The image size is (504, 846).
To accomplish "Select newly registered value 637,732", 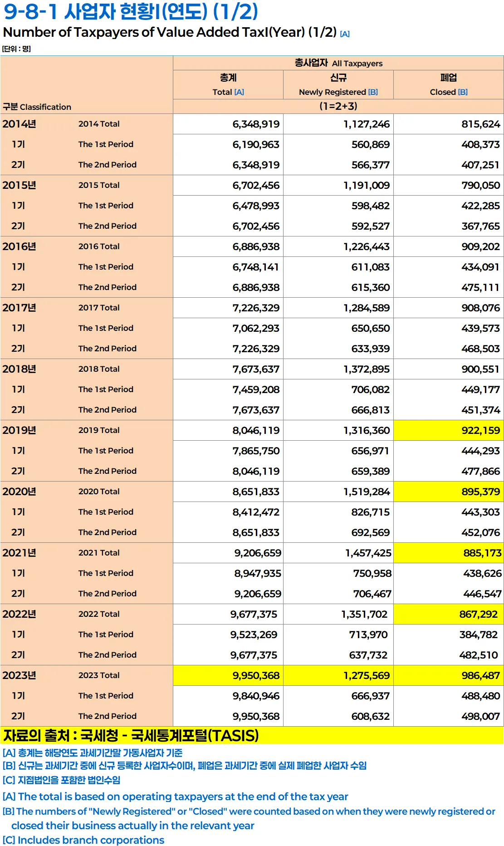I will pos(368,655).
